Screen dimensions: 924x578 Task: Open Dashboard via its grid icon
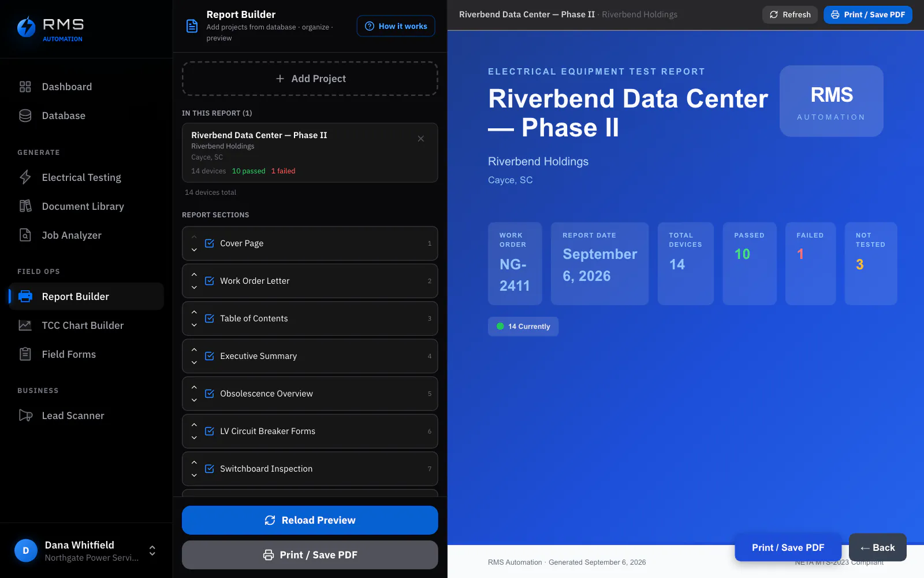pos(25,87)
